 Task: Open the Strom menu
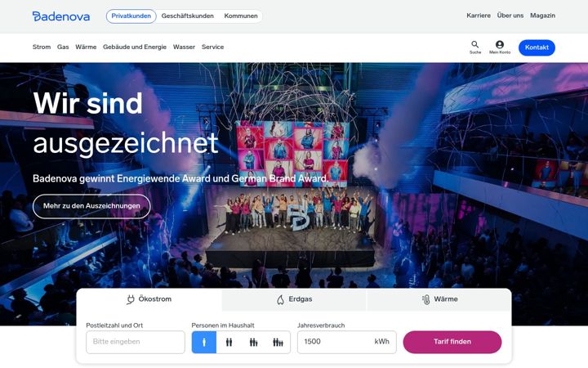click(42, 47)
